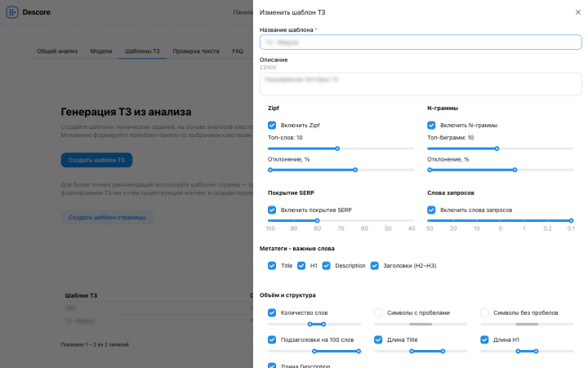
Task: Toggle Подзаголовки на 100 слов checkbox
Action: pyautogui.click(x=272, y=339)
